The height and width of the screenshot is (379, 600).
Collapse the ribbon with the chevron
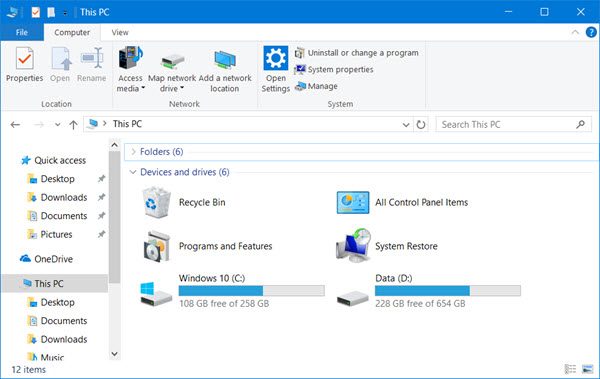(575, 33)
